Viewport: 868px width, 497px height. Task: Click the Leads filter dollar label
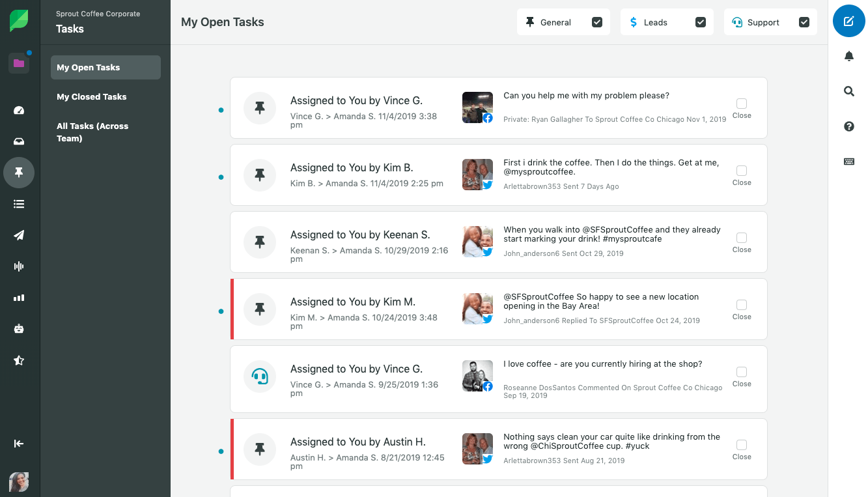(649, 22)
